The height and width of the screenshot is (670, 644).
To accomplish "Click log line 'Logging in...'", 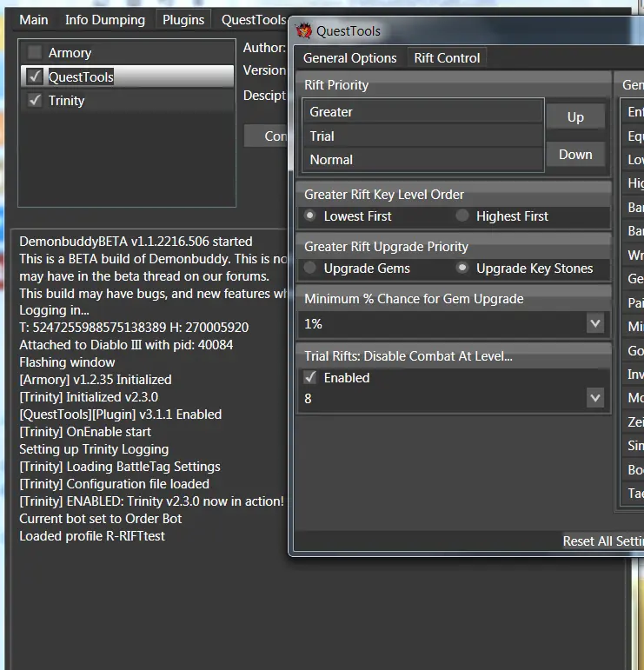I will 54,310.
